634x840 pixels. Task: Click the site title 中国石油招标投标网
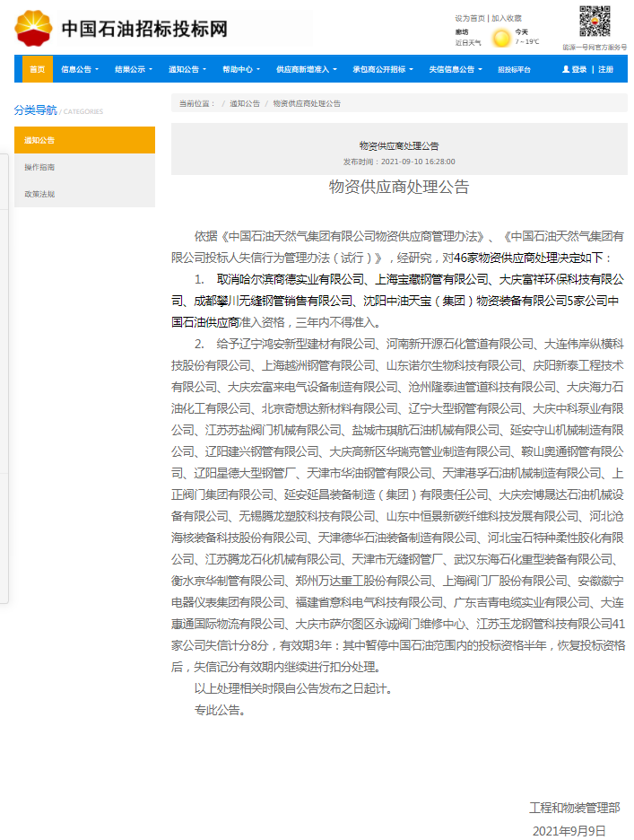(144, 29)
